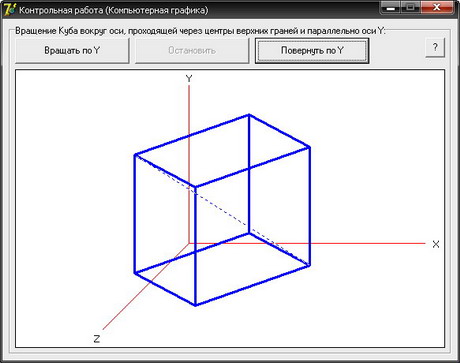
Task: Click the Вращение Куба group box caption
Action: tap(200, 31)
